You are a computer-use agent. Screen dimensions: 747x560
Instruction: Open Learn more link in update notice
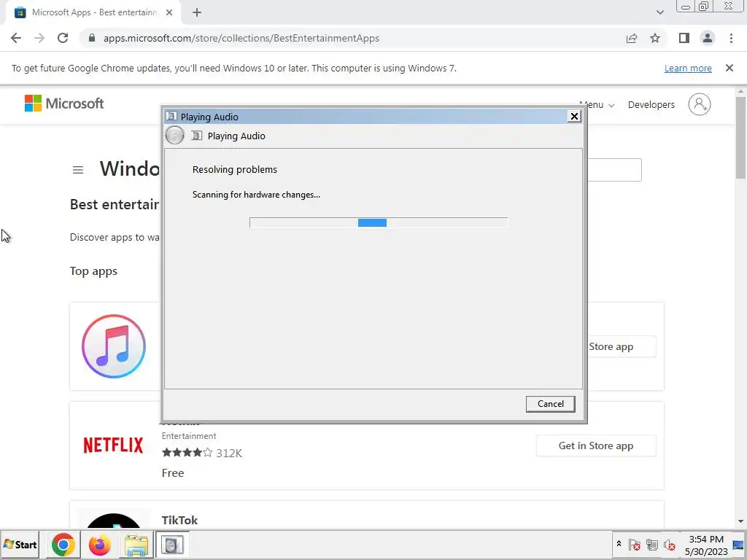[688, 68]
